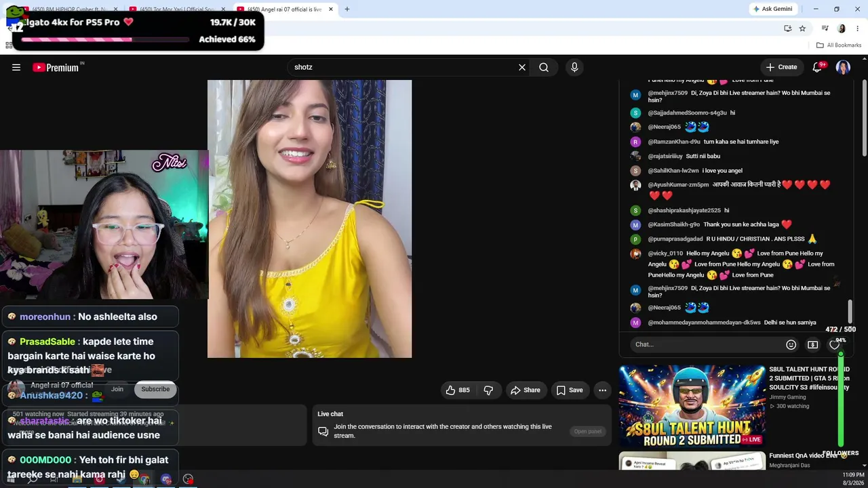Open the more actions three-dot menu
This screenshot has width=868, height=488.
click(602, 390)
